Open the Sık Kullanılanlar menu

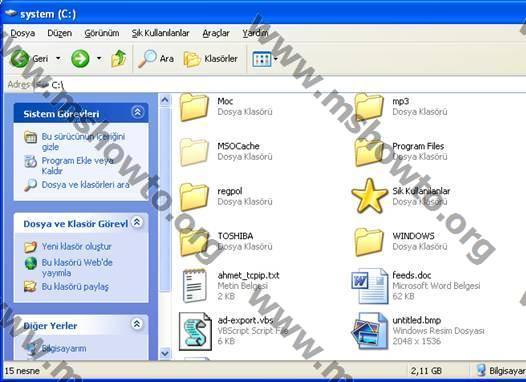click(160, 33)
